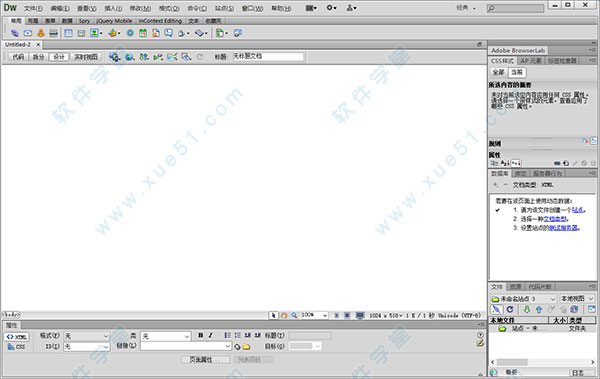Image resolution: width=600 pixels, height=379 pixels.
Task: Open the zoom level 100% dropdown
Action: click(315, 315)
